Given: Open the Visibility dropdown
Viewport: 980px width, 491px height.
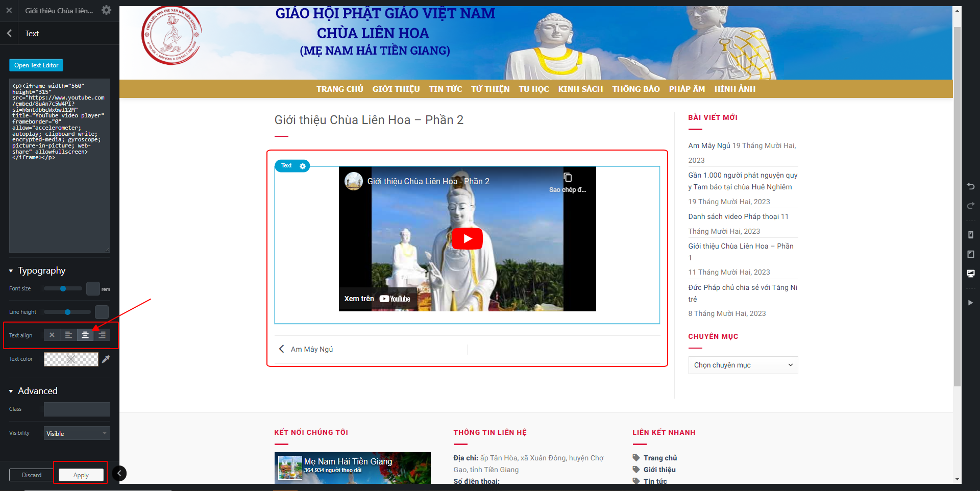Looking at the screenshot, I should tap(77, 433).
